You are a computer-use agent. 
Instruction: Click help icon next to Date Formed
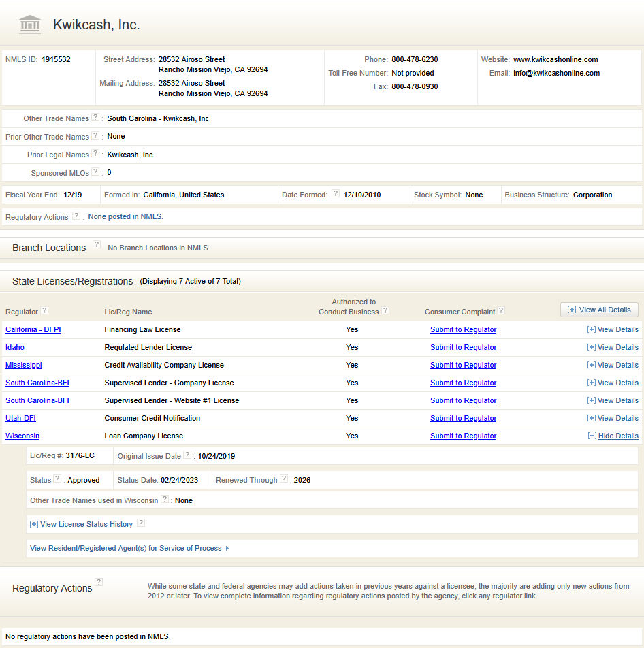point(335,194)
